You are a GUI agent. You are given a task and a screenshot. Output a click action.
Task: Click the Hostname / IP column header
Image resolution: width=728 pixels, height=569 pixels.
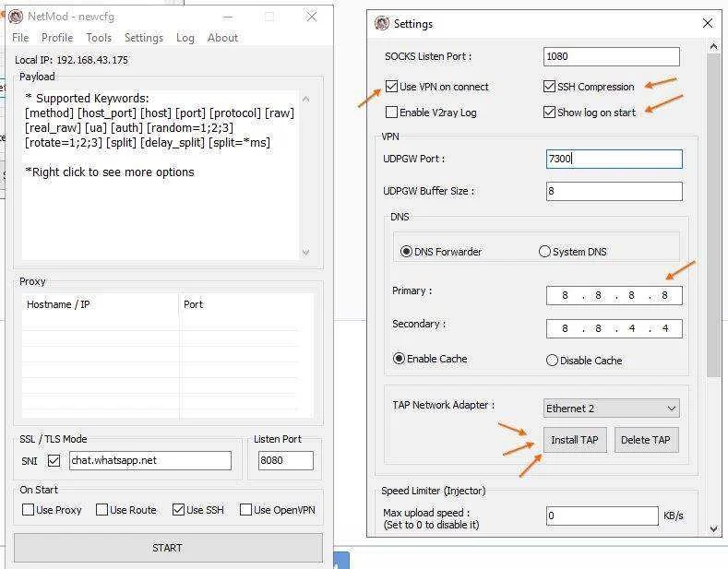tap(58, 304)
